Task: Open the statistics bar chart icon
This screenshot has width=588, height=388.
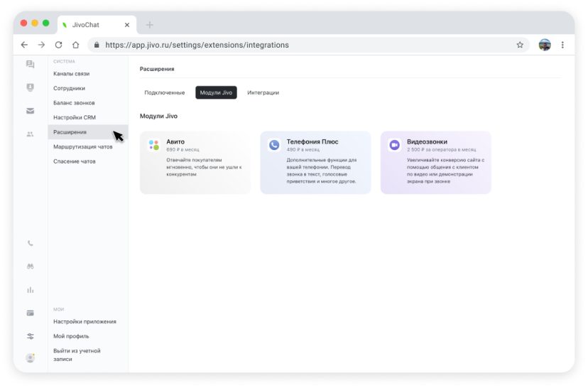Action: click(30, 290)
